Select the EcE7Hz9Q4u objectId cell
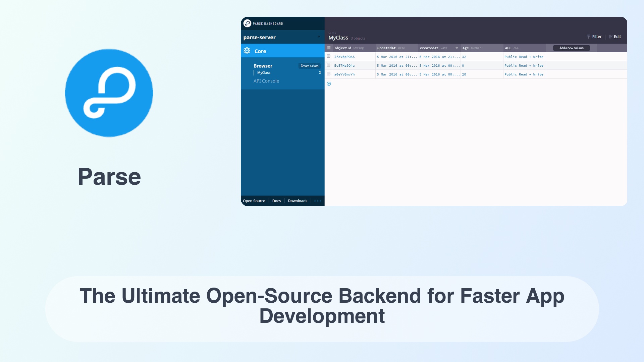 [354, 65]
